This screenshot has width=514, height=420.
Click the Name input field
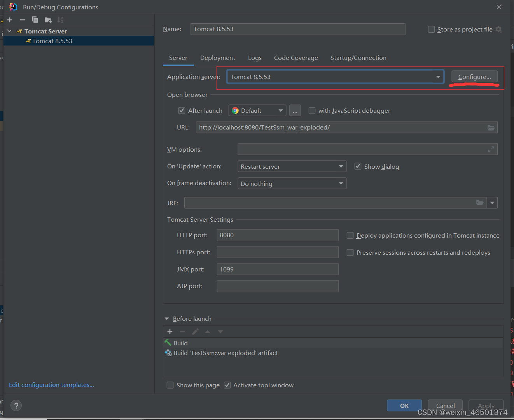(298, 29)
